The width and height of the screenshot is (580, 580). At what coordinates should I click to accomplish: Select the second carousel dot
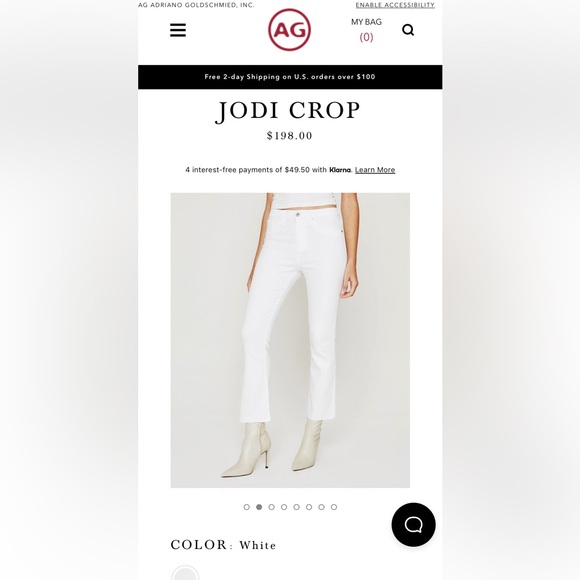coord(259,507)
